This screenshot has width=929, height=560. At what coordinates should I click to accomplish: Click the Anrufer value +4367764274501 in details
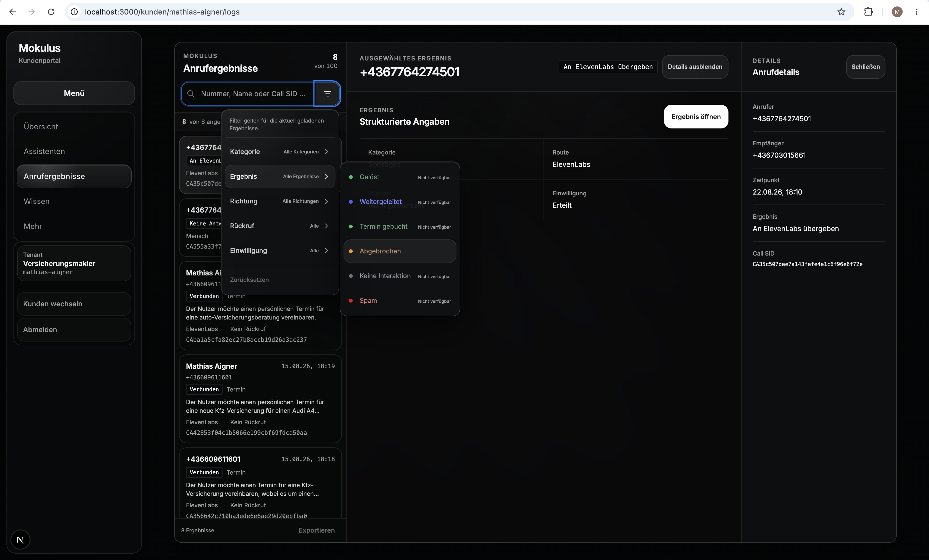(x=782, y=119)
